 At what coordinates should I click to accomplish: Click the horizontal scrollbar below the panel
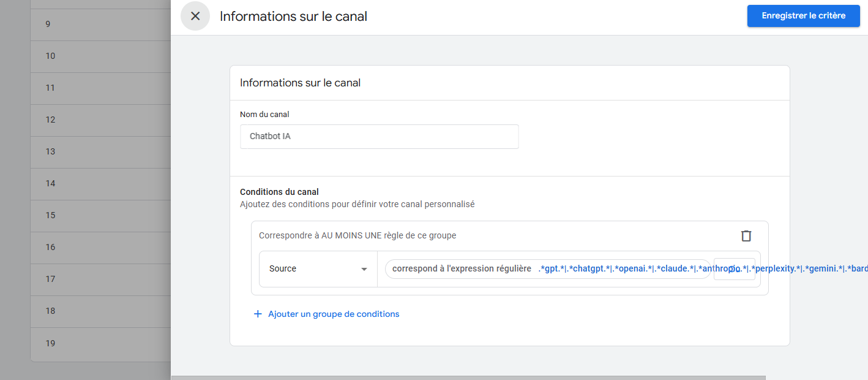468,378
